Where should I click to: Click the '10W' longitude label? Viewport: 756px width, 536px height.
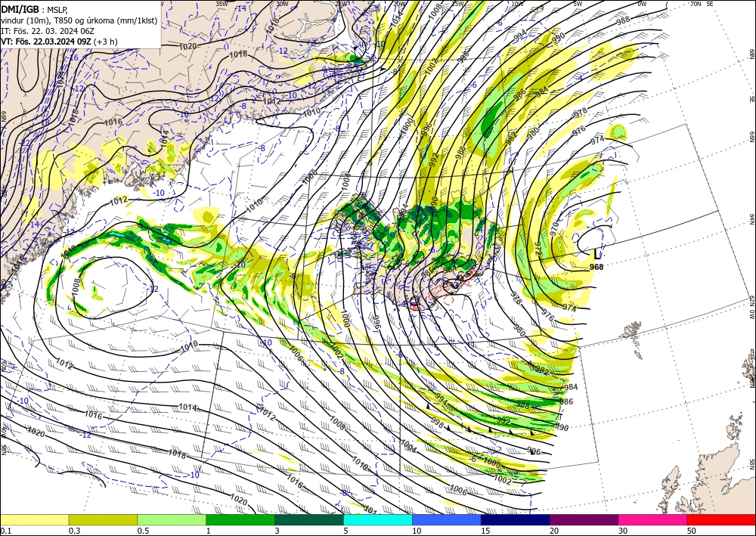(x=517, y=4)
